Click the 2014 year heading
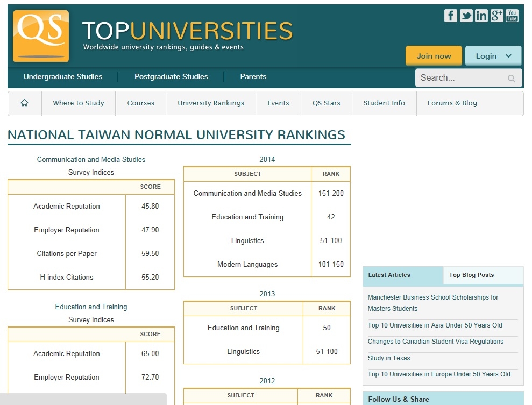Screen dimensions: 532x405 tap(267, 159)
